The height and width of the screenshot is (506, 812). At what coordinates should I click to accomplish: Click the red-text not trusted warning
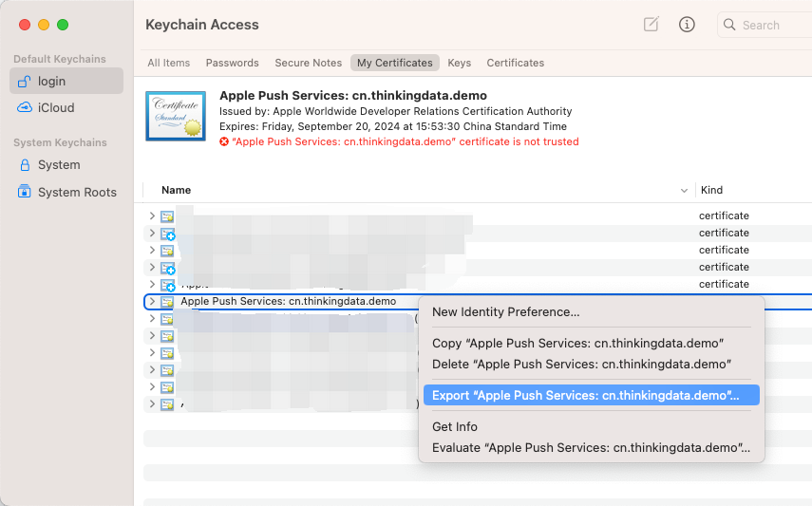pos(406,141)
